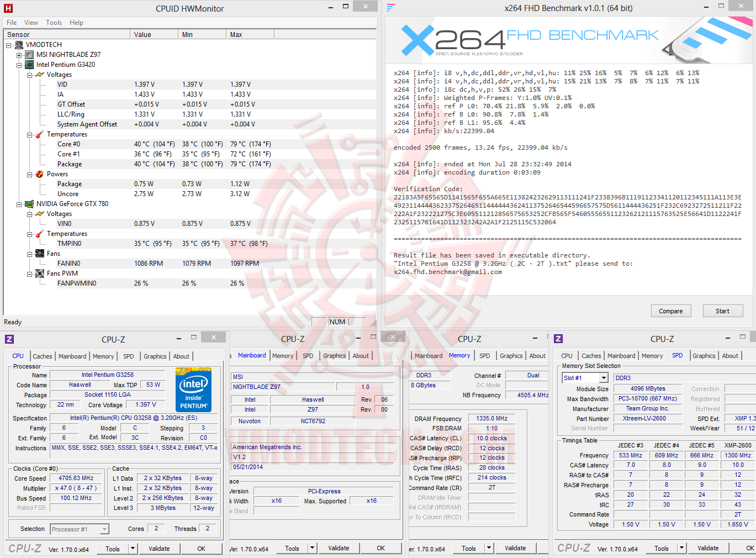Click Validate in the CPU-Z processor window
This screenshot has width=756, height=558.
159,549
